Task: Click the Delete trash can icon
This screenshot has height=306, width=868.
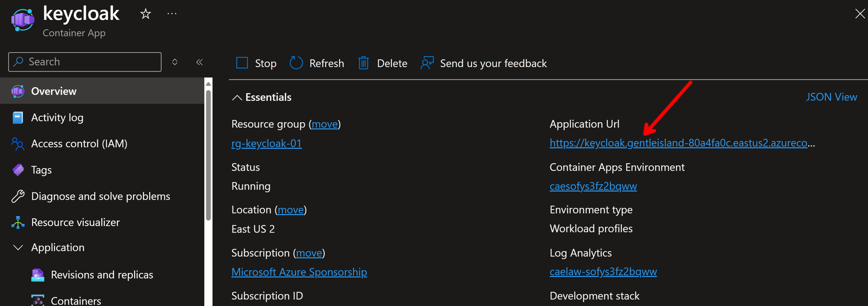Action: (x=363, y=63)
